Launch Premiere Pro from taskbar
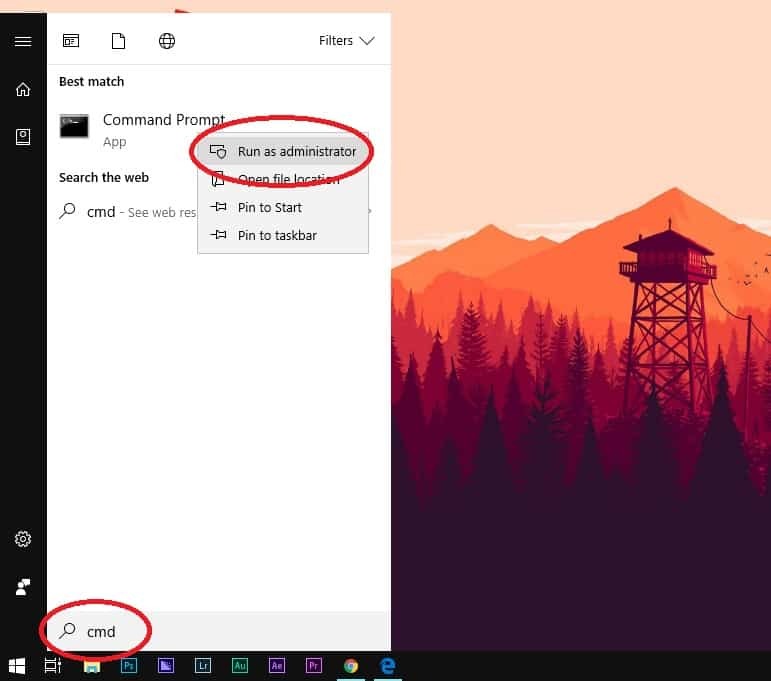 (314, 666)
